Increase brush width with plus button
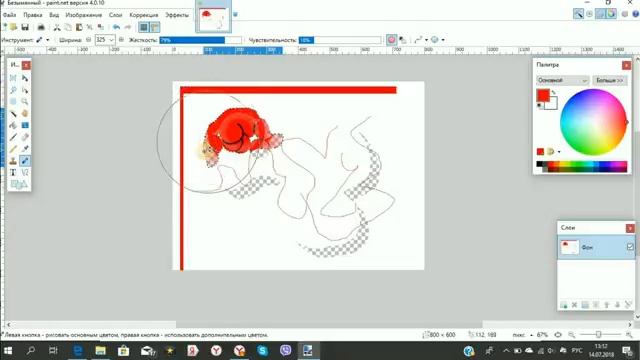This screenshot has height=360, width=640. 121,40
